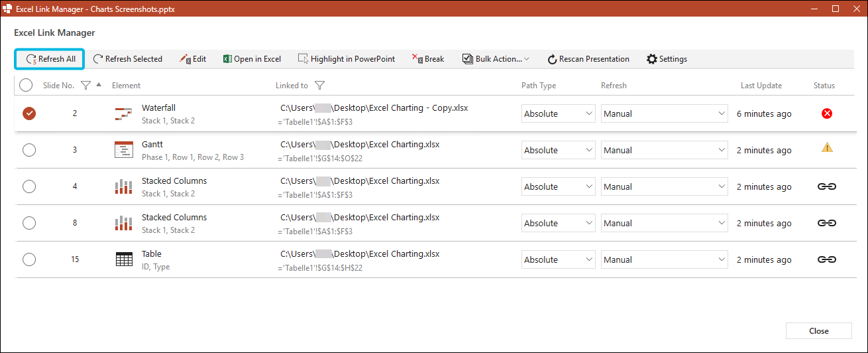Click the Last Update column header
This screenshot has width=868, height=353.
pos(761,85)
